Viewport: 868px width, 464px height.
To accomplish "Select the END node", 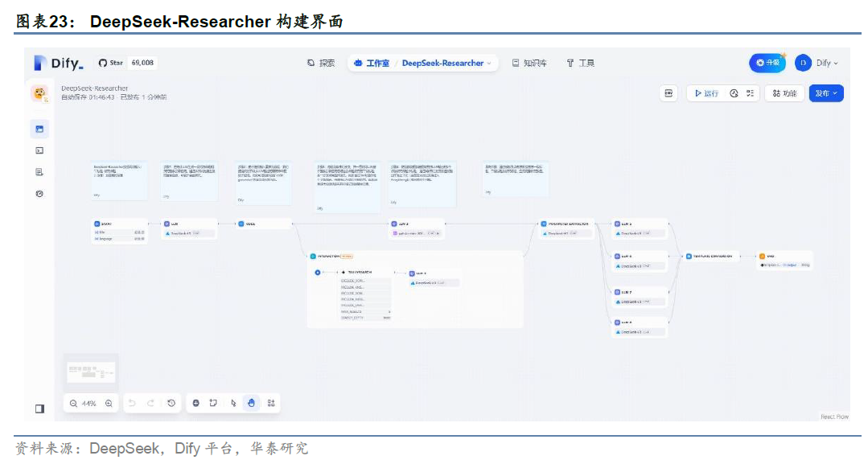I will click(785, 261).
